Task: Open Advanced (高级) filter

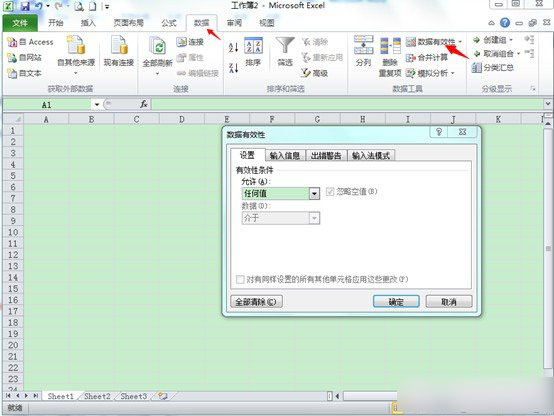Action: [315, 73]
